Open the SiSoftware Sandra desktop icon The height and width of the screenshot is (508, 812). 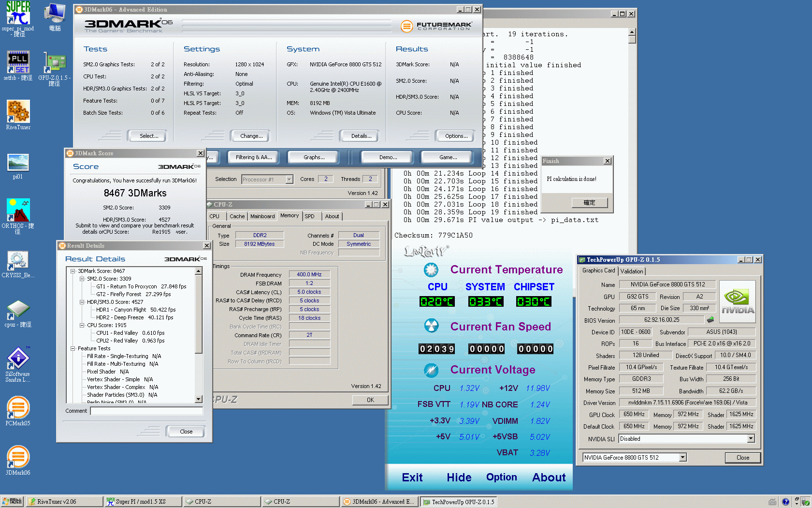tap(18, 365)
